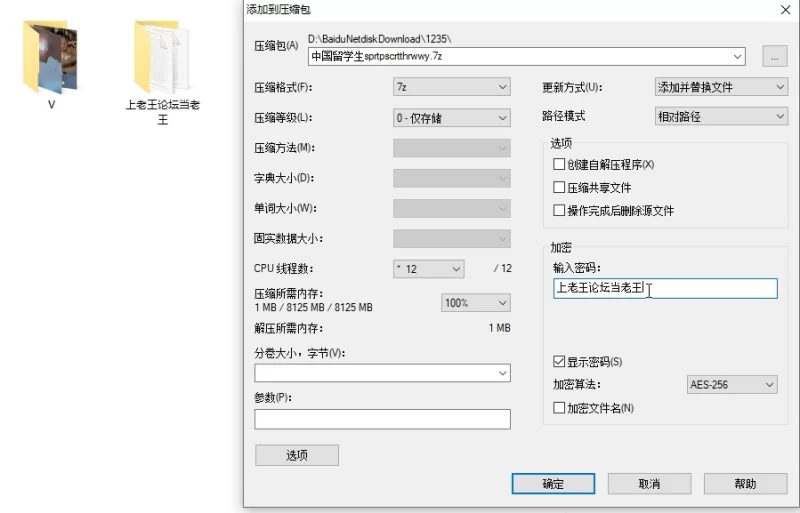Enable 操作完成后删除源文件 checkbox
This screenshot has height=513, width=800.
pyautogui.click(x=559, y=210)
